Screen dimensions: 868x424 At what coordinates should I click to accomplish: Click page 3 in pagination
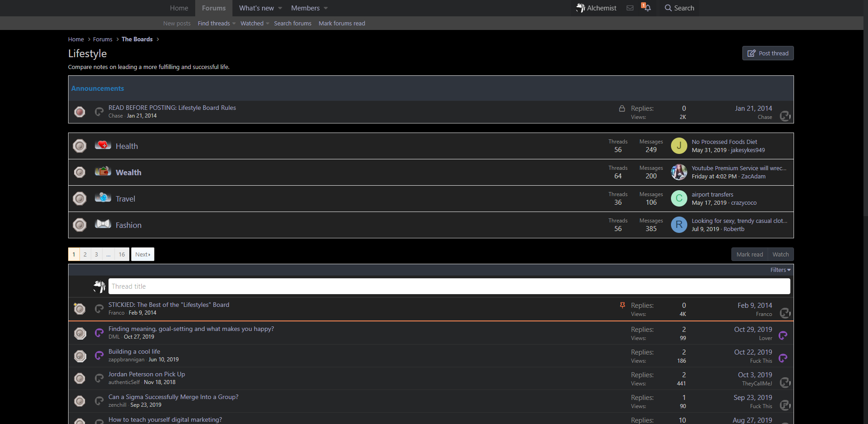(x=96, y=254)
